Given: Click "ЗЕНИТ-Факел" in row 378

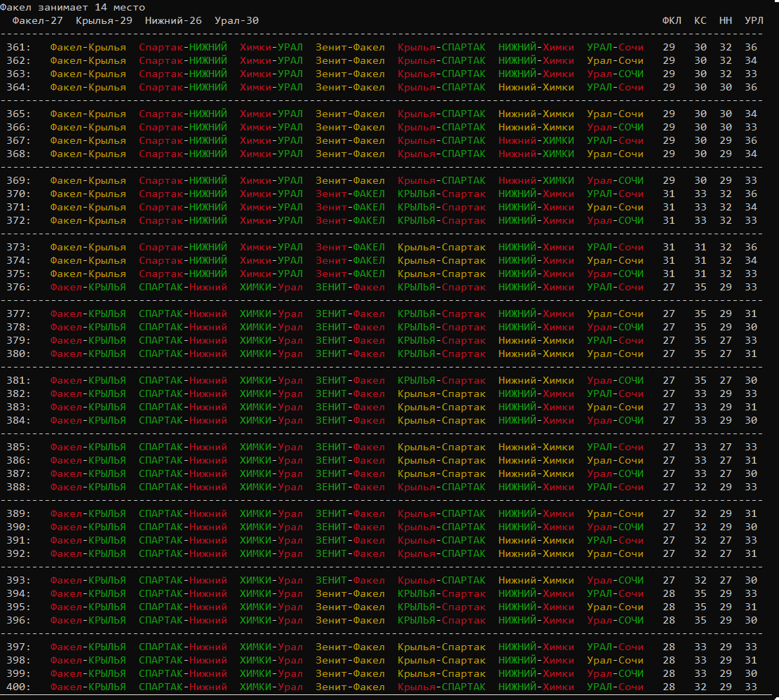Looking at the screenshot, I should 351,328.
